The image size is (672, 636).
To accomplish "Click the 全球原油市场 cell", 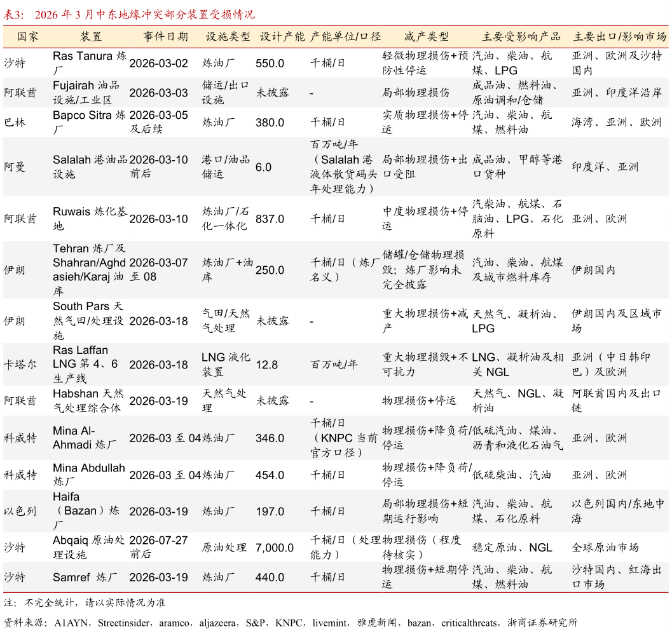I will pos(605,548).
